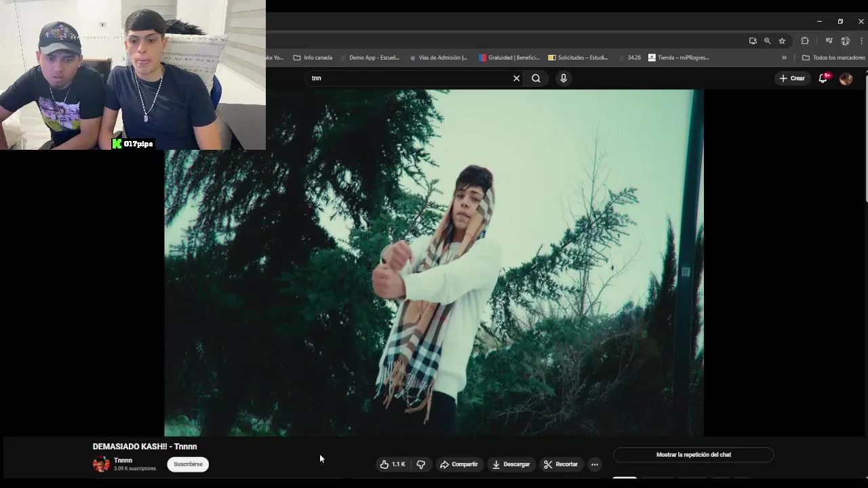Open the Chrome extensions puzzle icon
This screenshot has height=488, width=868.
[805, 41]
